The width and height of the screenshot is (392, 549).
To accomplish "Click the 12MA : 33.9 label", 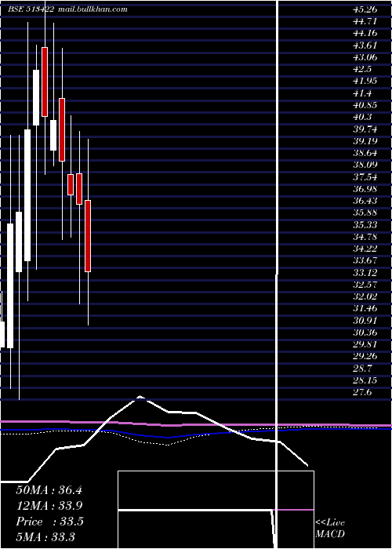I will (49, 506).
